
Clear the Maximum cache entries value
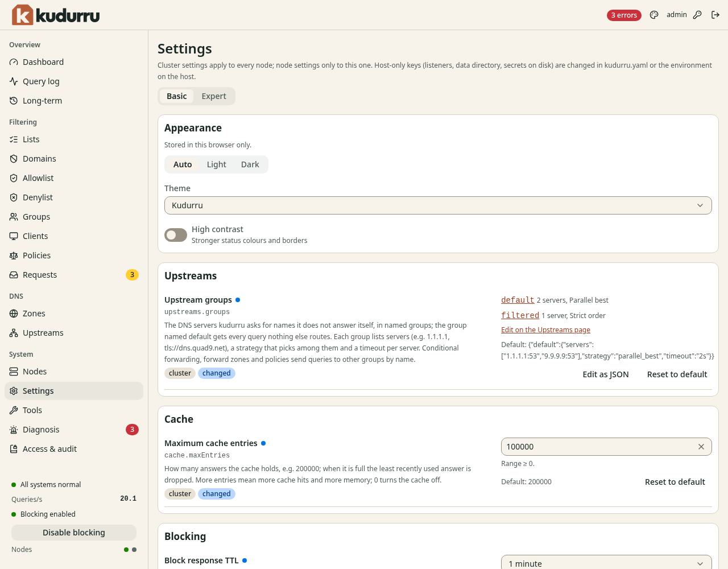coord(701,447)
